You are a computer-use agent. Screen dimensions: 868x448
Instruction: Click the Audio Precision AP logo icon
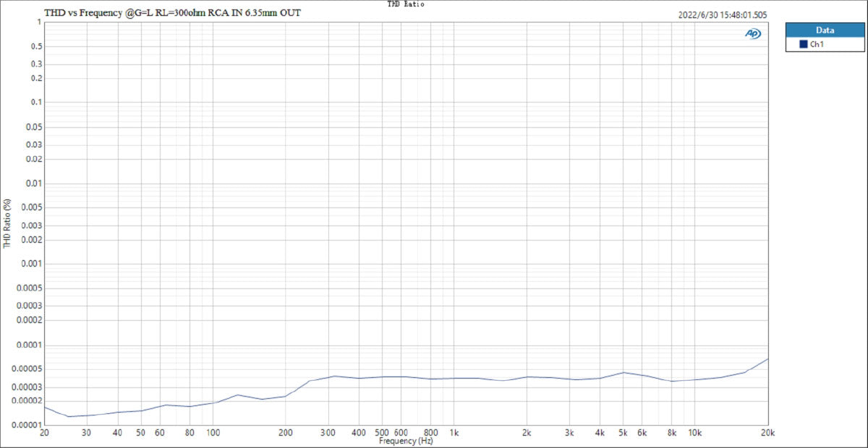[x=754, y=32]
